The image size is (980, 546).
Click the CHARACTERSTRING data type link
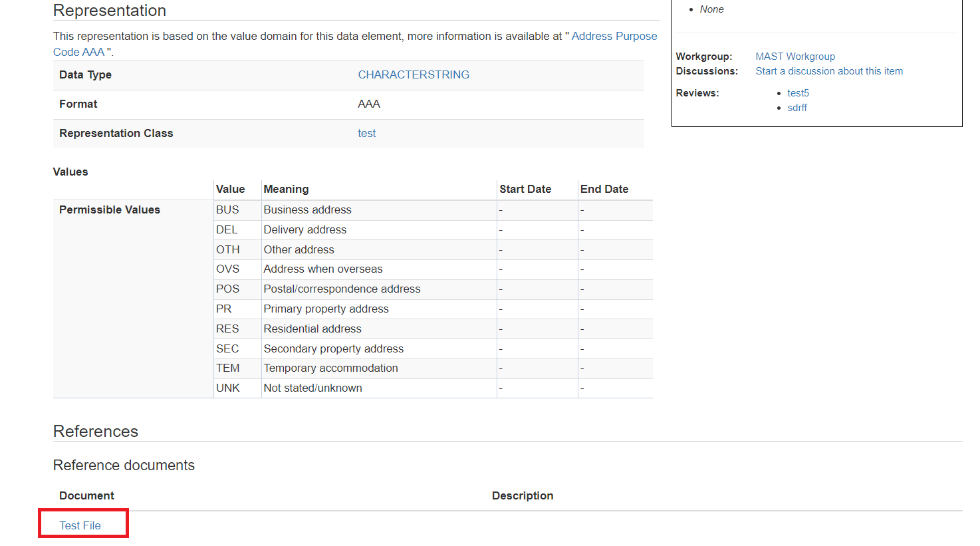tap(413, 75)
